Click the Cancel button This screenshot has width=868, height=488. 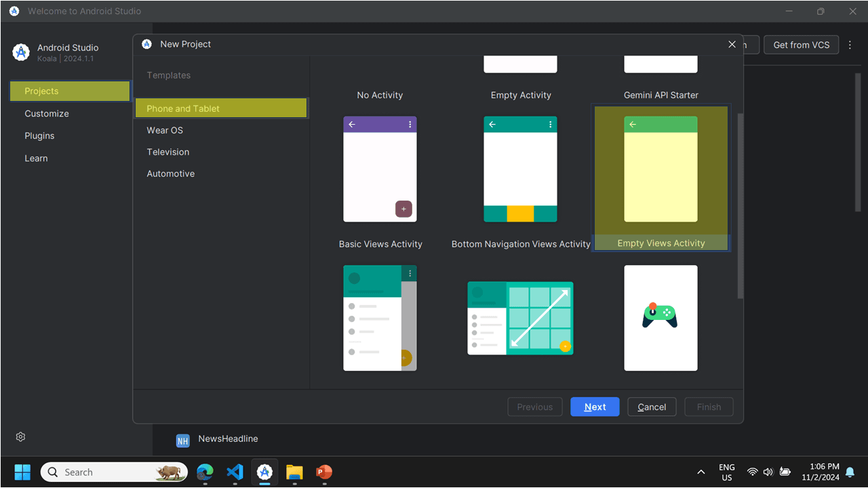(652, 407)
